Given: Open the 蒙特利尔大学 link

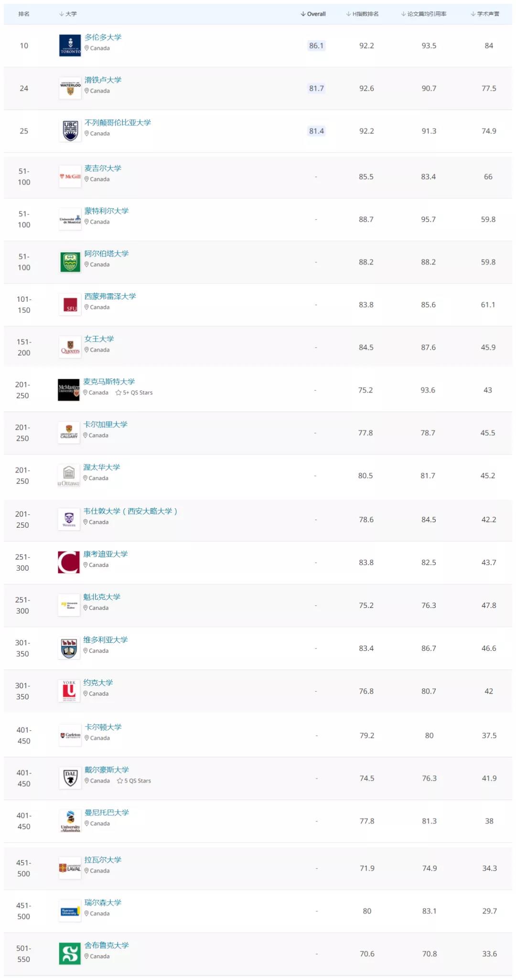Looking at the screenshot, I should pos(107,211).
